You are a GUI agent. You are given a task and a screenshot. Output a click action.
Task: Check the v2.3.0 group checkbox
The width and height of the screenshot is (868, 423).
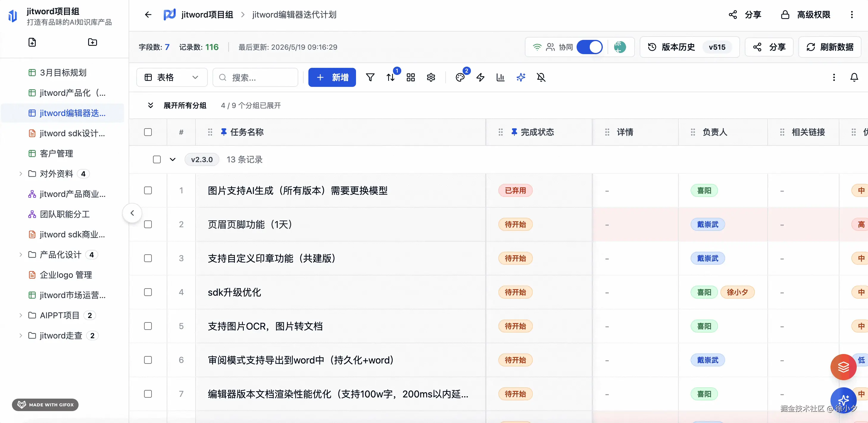tap(157, 159)
